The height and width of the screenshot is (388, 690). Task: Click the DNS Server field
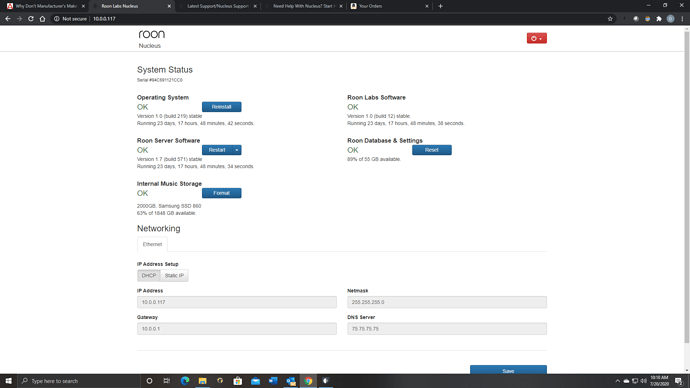point(447,329)
